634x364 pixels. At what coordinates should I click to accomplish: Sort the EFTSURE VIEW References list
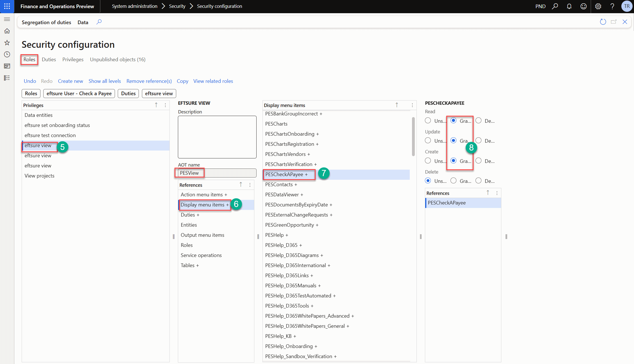[x=241, y=185]
